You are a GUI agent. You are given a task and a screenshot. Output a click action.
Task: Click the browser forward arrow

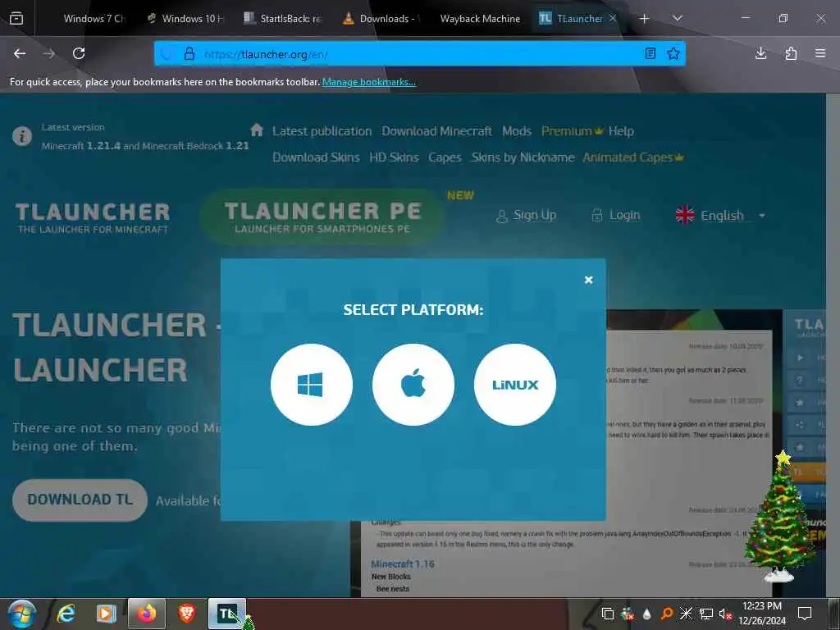[49, 53]
